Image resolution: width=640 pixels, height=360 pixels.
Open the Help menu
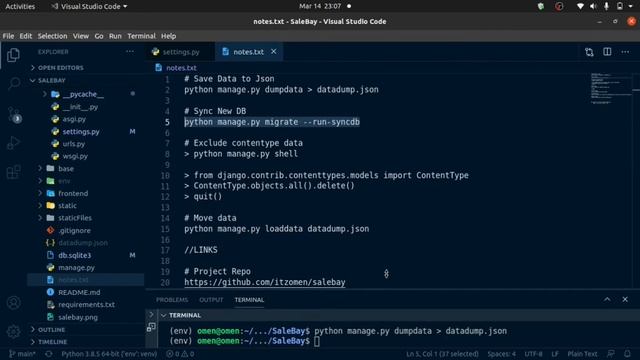pyautogui.click(x=168, y=36)
